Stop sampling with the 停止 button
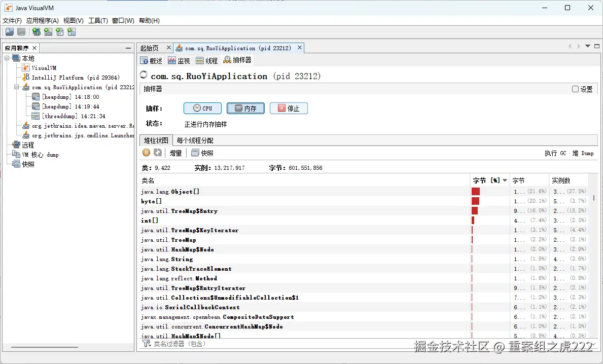Viewport: 603px width, 364px height. coord(289,108)
